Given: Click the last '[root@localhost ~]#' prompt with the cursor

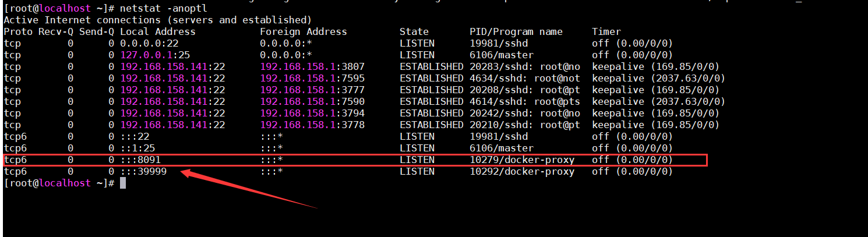Looking at the screenshot, I should (59, 183).
